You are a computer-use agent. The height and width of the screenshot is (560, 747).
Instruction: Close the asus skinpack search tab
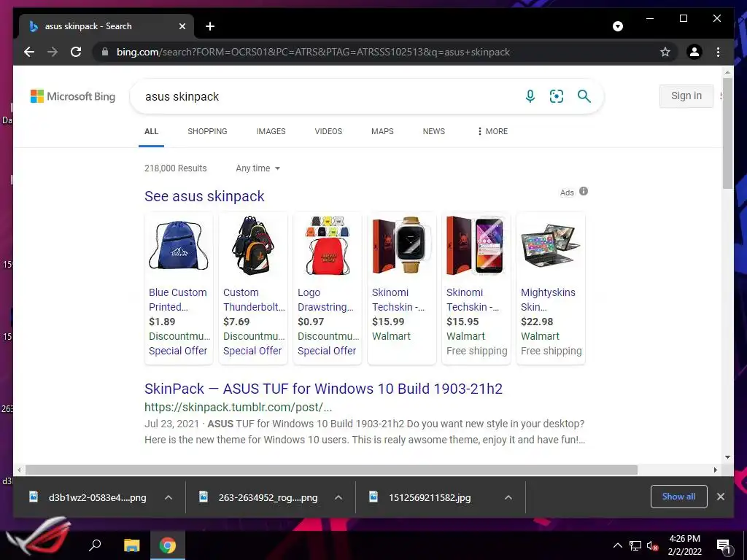point(182,26)
